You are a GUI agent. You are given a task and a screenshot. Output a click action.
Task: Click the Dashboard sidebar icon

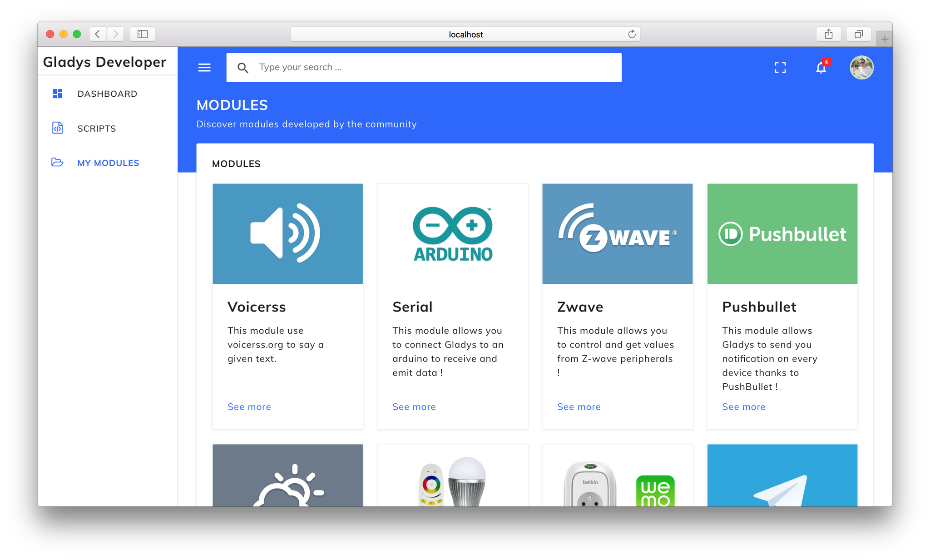click(58, 94)
